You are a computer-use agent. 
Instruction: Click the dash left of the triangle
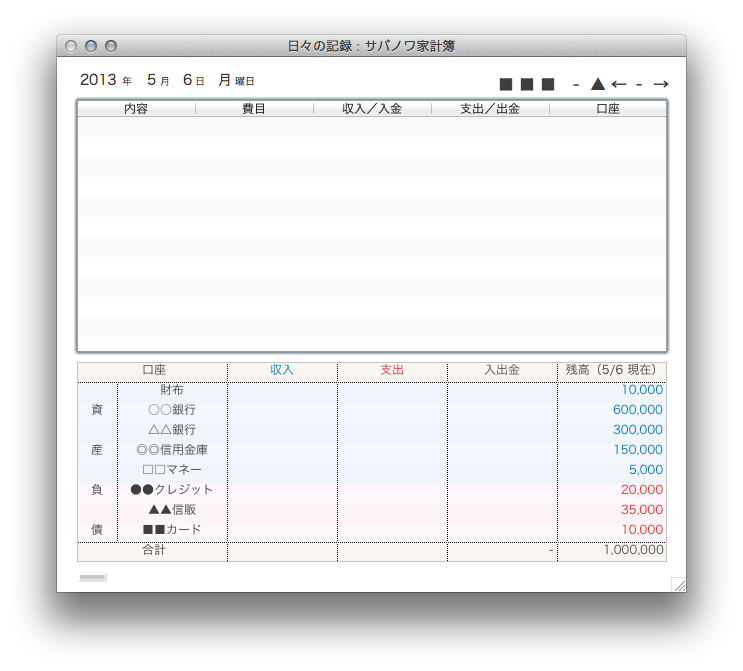coord(576,84)
